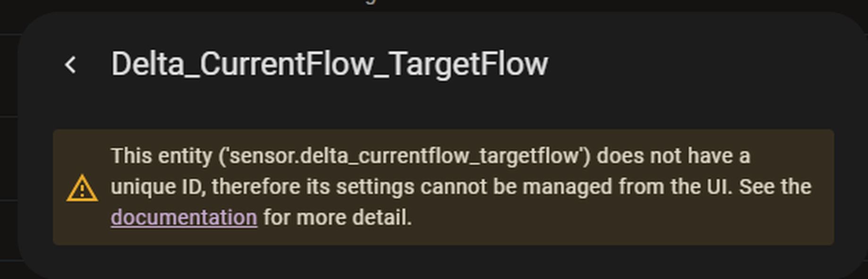Open the documentation link

[x=184, y=218]
